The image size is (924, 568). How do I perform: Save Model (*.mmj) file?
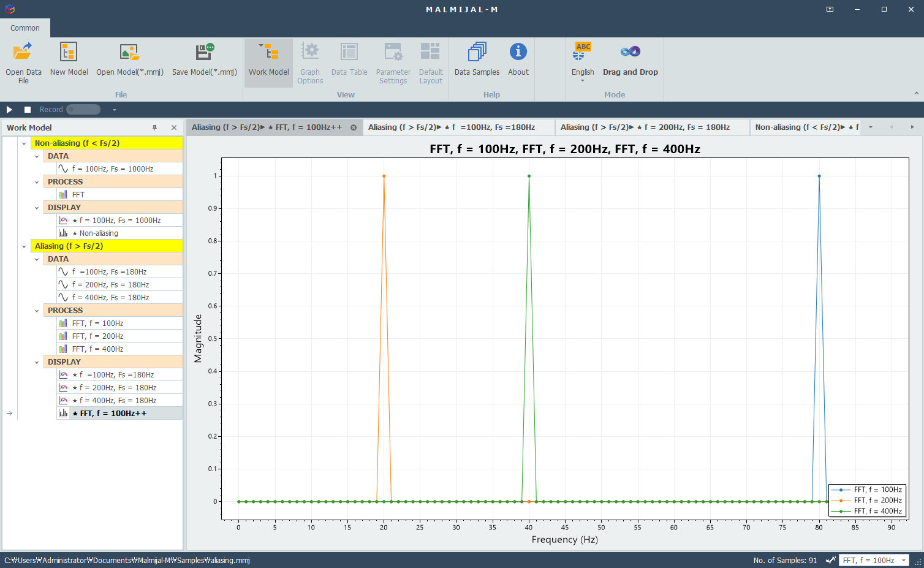click(205, 62)
